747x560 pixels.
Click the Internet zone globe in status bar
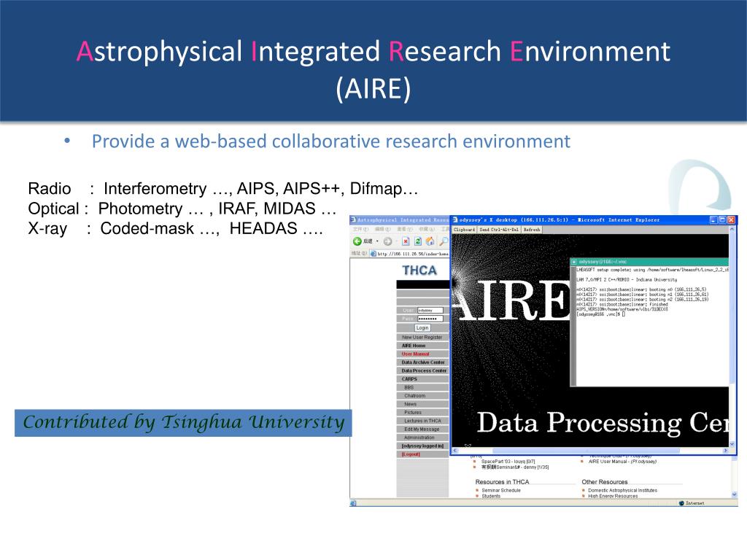682,503
